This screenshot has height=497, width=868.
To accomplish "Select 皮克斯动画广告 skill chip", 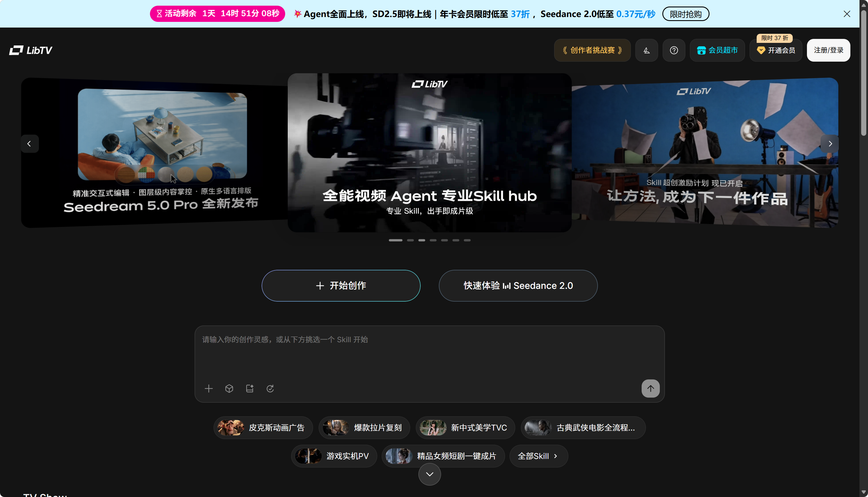I will [263, 428].
